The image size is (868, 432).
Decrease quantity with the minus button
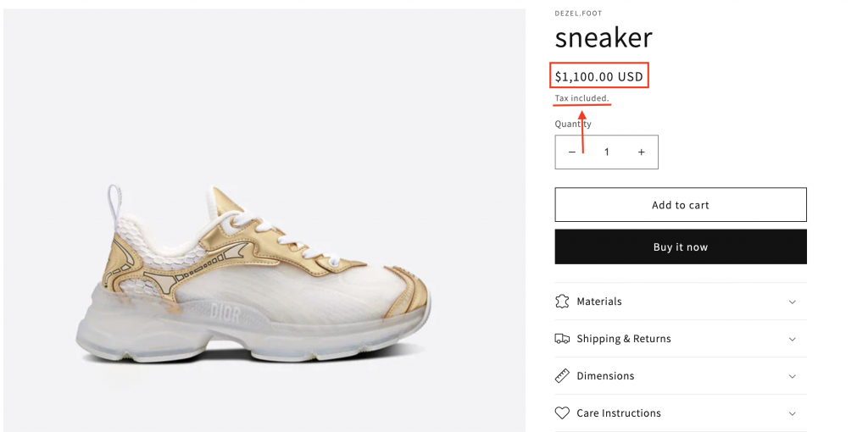(572, 152)
